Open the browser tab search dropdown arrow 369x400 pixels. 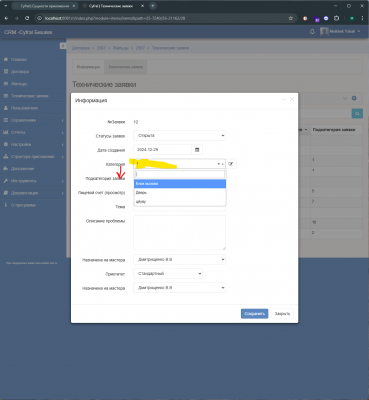(6, 6)
